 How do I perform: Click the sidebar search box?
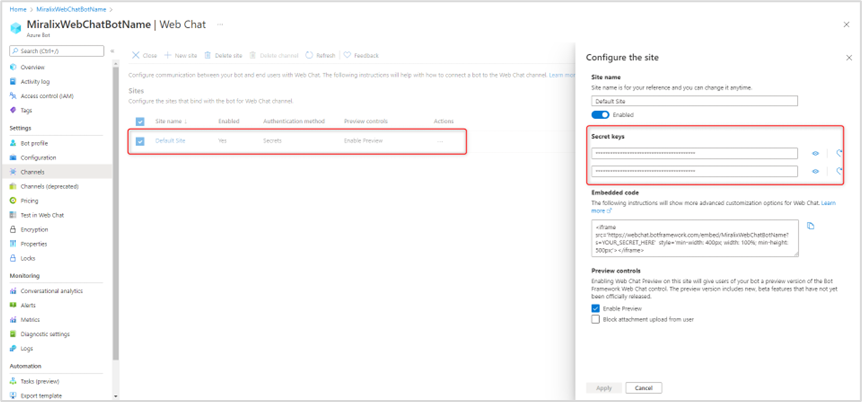point(57,51)
